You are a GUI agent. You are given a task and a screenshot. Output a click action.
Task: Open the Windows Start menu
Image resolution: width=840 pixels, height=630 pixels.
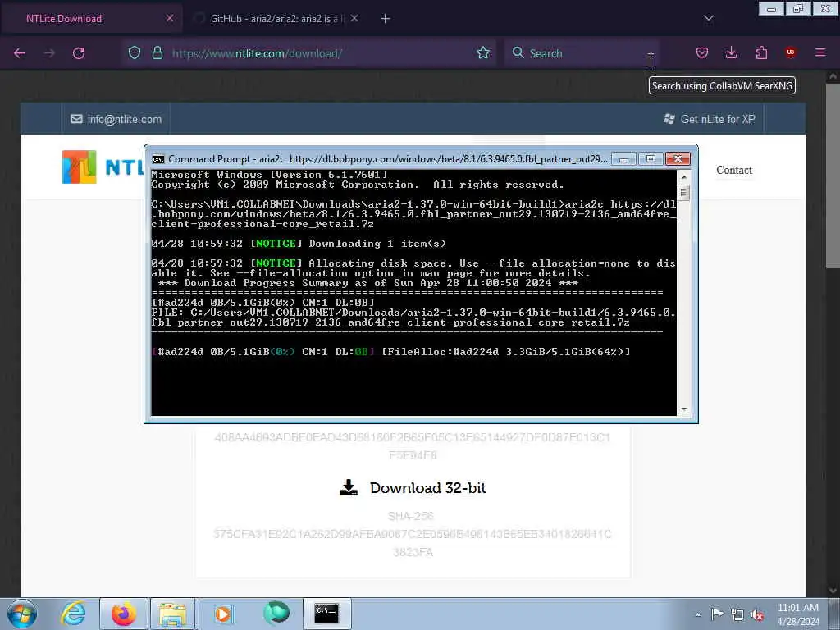pos(22,614)
